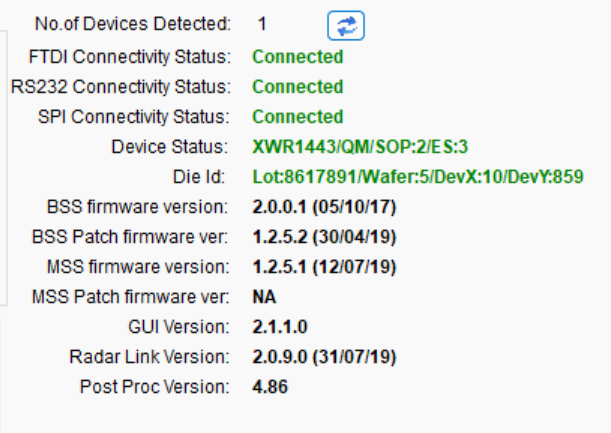Click MSS Patch firmware NA value

click(264, 297)
